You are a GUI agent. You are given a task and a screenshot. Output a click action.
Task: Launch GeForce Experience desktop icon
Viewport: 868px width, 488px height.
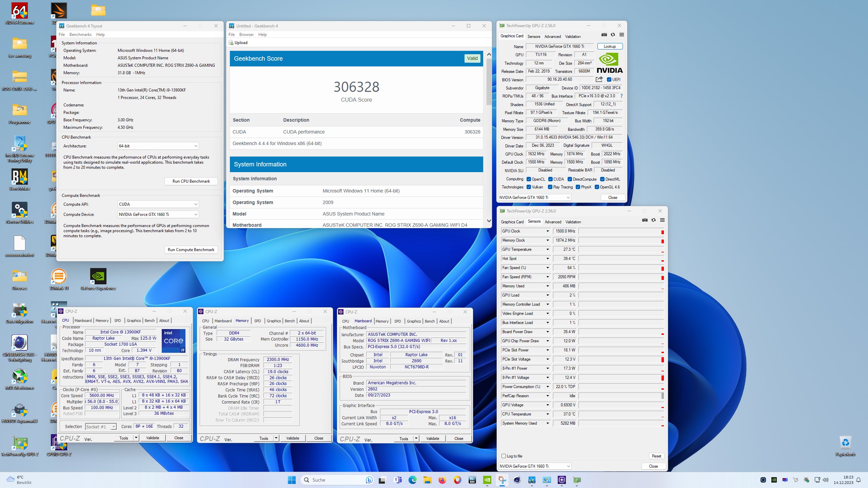click(x=98, y=279)
